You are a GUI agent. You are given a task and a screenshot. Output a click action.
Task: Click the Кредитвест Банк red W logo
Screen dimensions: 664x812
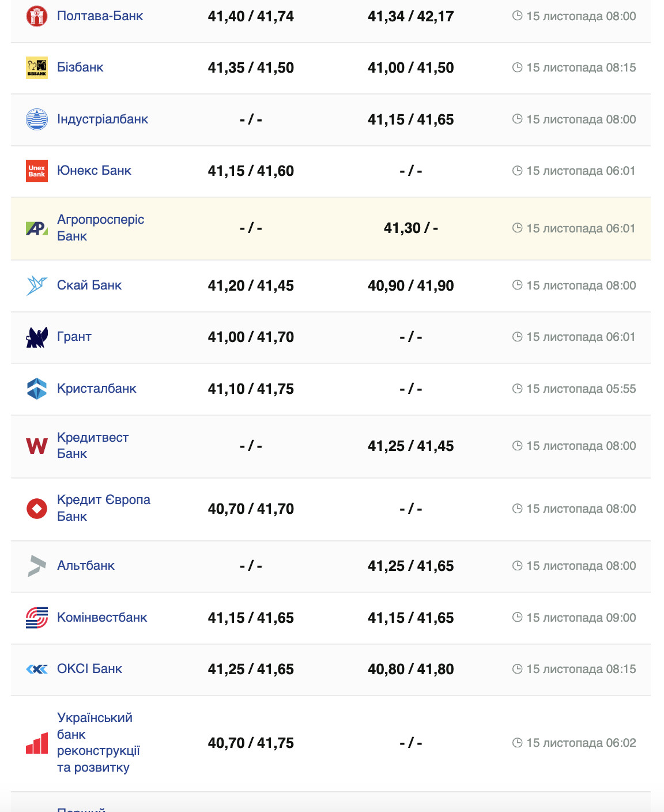point(37,446)
